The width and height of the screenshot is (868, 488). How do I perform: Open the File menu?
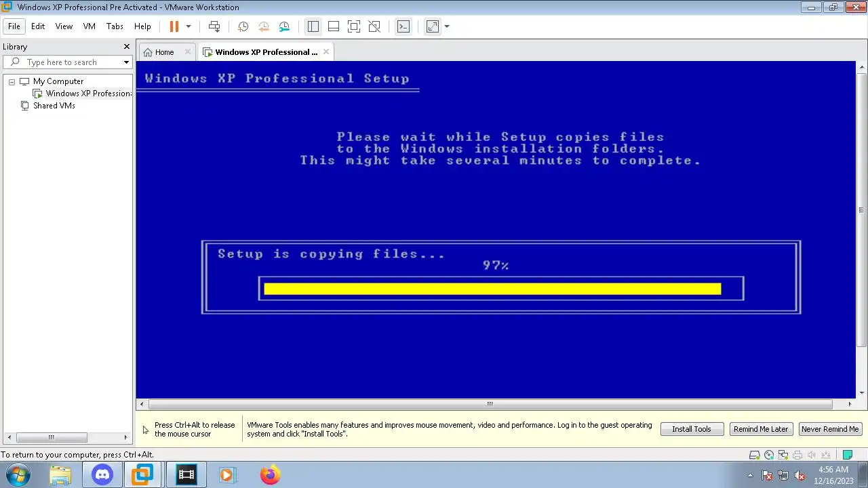tap(14, 26)
